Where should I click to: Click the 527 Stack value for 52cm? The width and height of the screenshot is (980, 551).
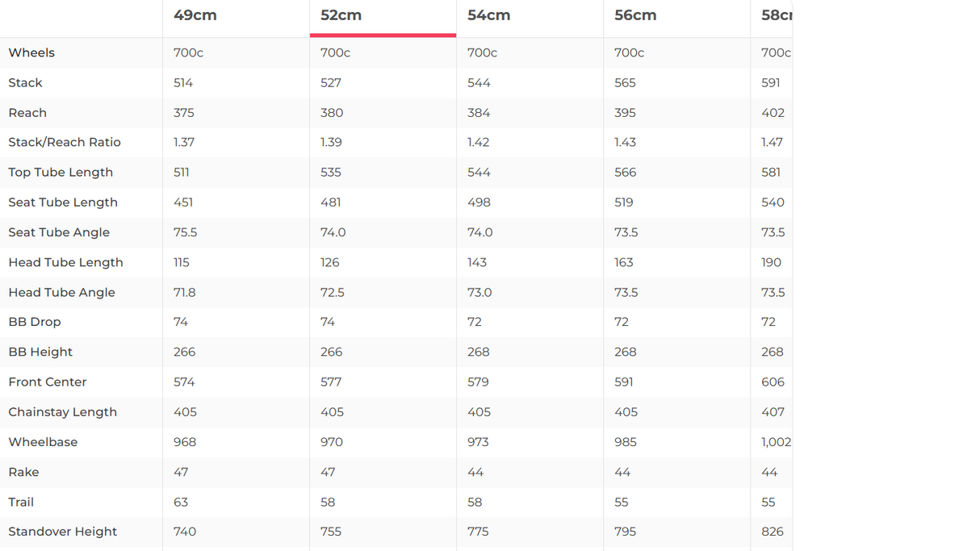point(331,82)
